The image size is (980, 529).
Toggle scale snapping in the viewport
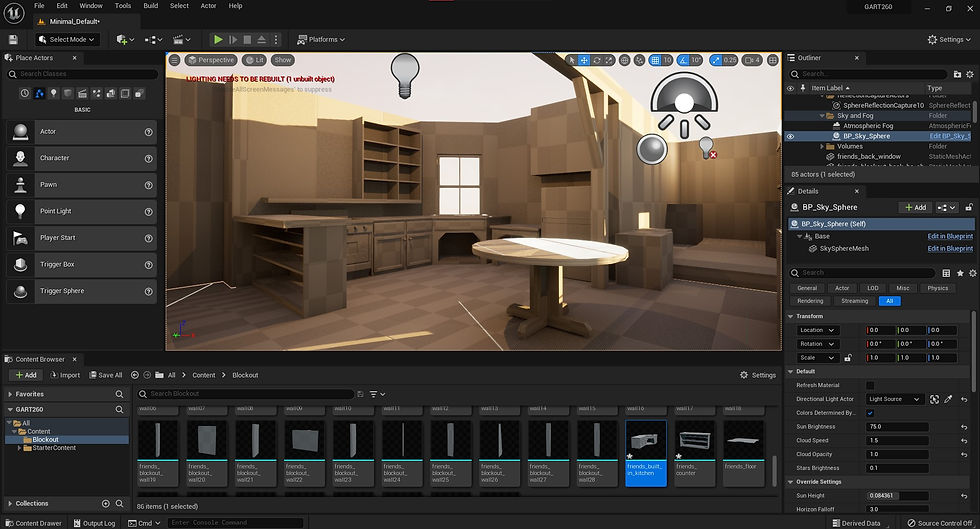pos(716,60)
